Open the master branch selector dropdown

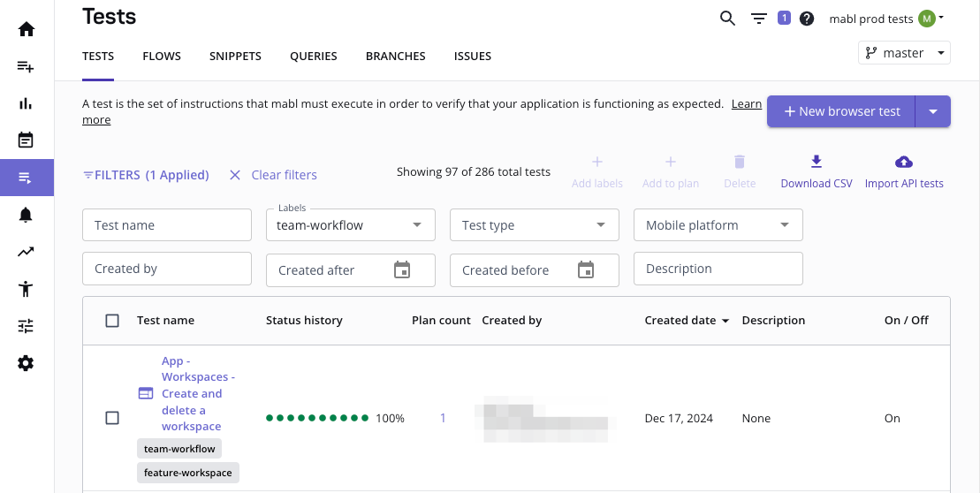903,53
